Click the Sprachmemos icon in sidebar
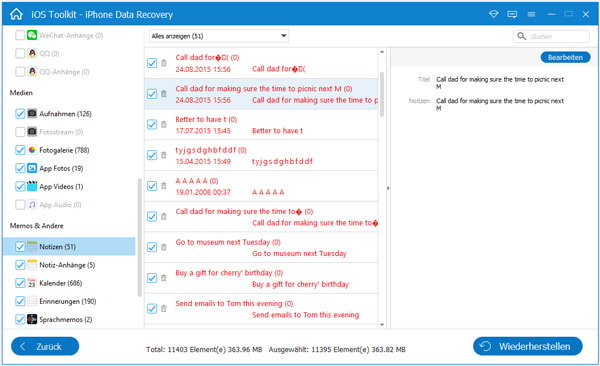The width and height of the screenshot is (600, 366). [32, 319]
